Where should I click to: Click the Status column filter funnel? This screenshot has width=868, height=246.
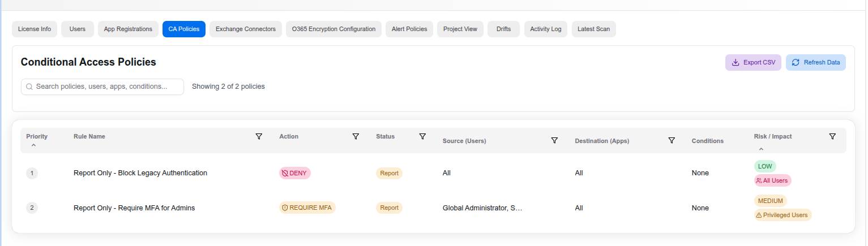[422, 136]
